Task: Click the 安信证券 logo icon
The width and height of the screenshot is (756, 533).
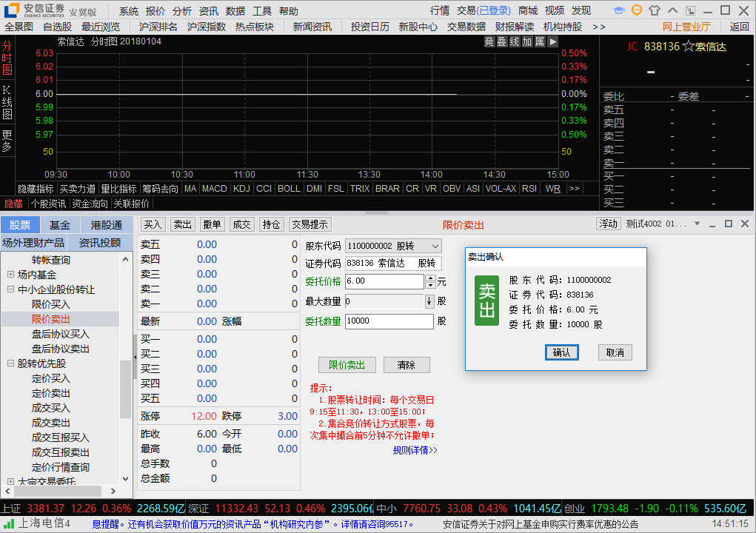Action: pos(12,10)
